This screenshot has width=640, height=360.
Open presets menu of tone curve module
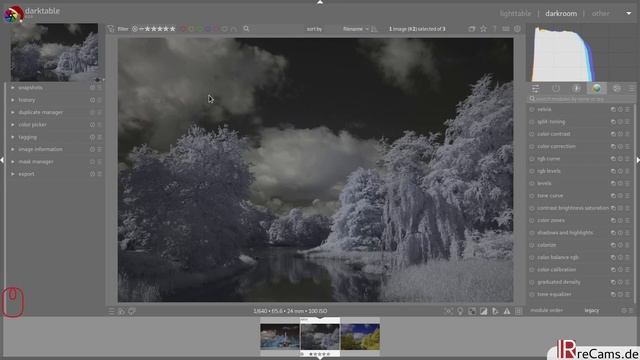point(628,196)
